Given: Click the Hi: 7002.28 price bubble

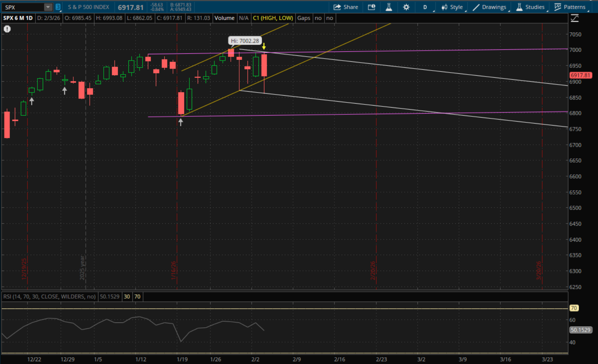Looking at the screenshot, I should [x=245, y=41].
